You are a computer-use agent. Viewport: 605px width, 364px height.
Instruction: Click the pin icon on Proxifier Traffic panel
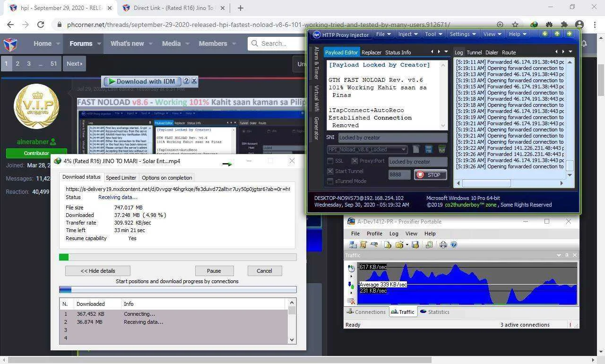(x=567, y=255)
